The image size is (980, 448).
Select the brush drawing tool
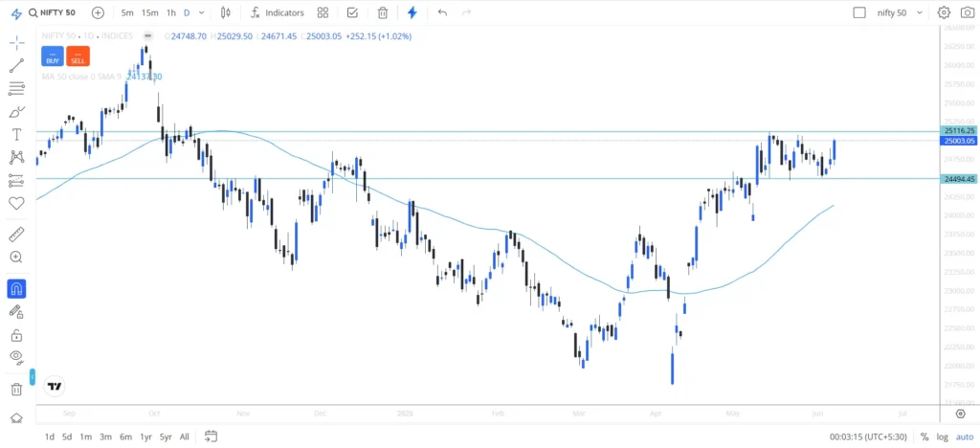(x=17, y=112)
